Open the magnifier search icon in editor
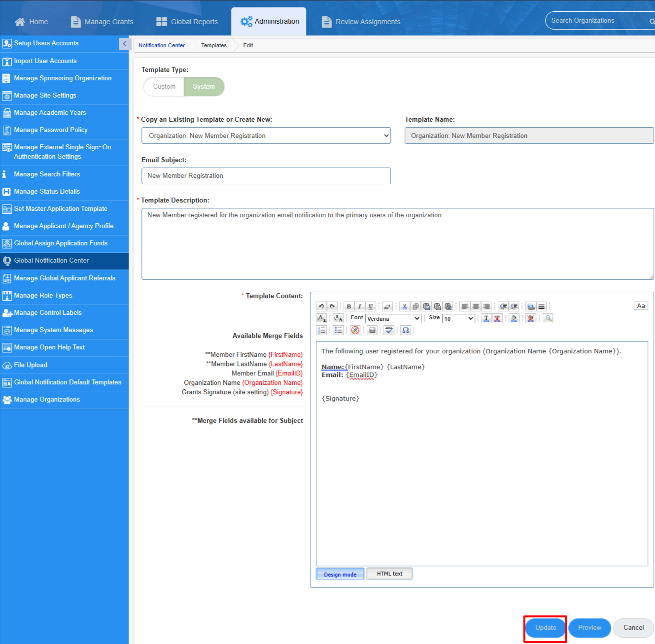The height and width of the screenshot is (644, 655). pos(548,318)
